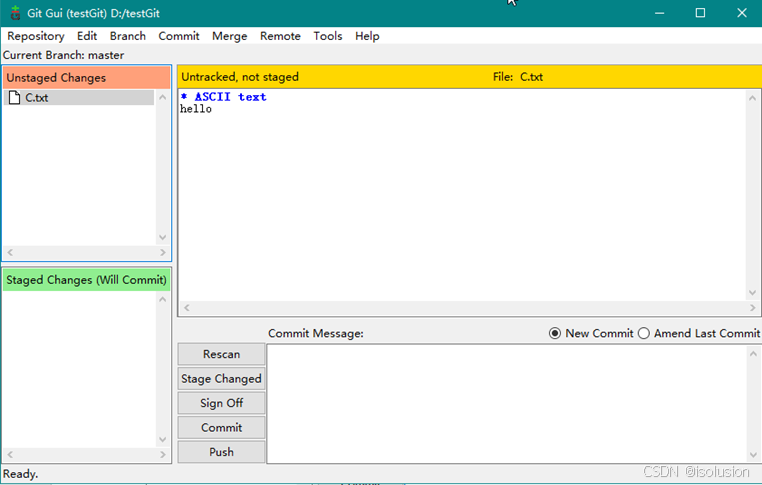Select C.txt in Unstaged Changes list
762x485 pixels.
(x=79, y=98)
